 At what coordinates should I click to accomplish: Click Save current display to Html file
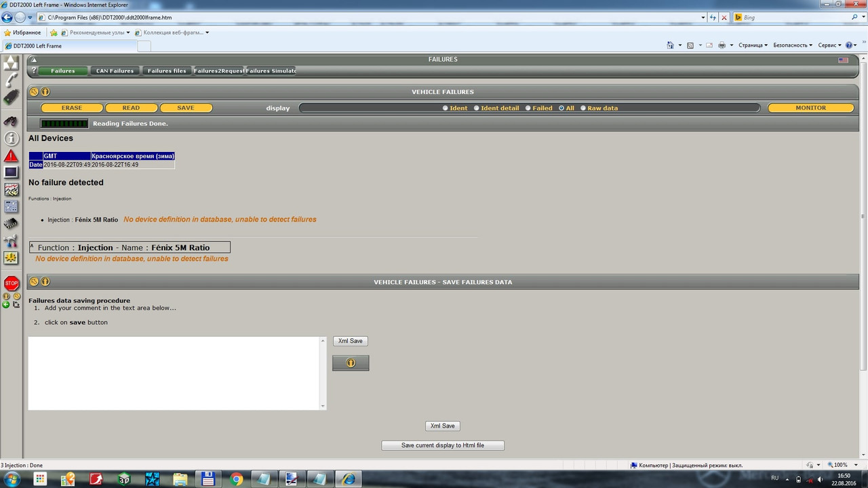pyautogui.click(x=443, y=445)
